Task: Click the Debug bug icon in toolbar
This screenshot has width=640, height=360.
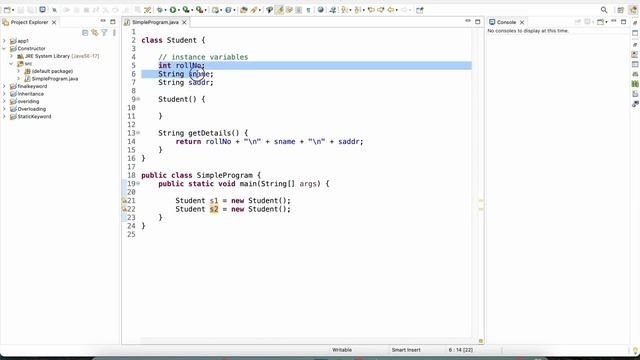Action: (x=160, y=10)
